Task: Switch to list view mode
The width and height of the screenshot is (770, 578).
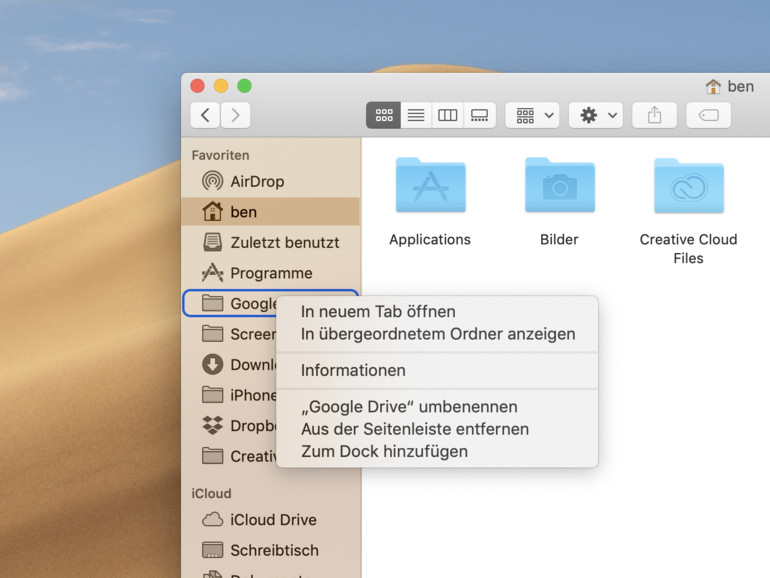Action: 416,115
